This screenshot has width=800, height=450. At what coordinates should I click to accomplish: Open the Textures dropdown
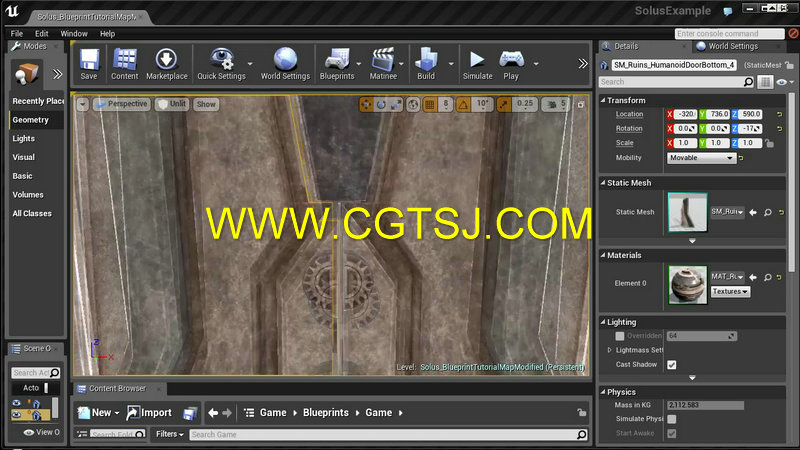pyautogui.click(x=730, y=291)
